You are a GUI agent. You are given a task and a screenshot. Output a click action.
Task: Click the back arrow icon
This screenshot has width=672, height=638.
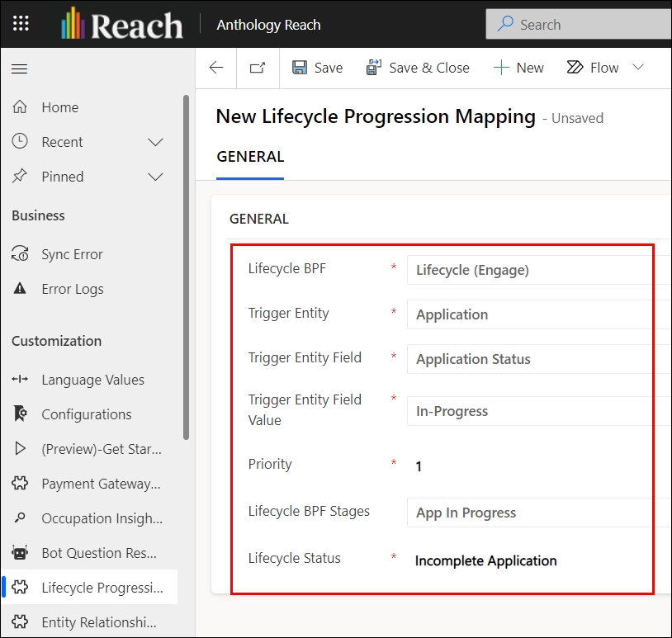[216, 68]
